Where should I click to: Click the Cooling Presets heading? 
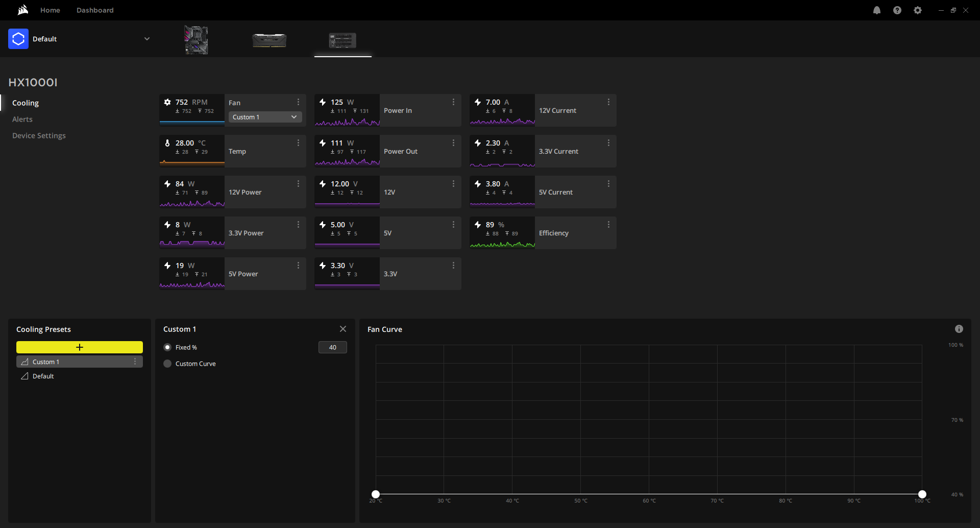pos(43,329)
